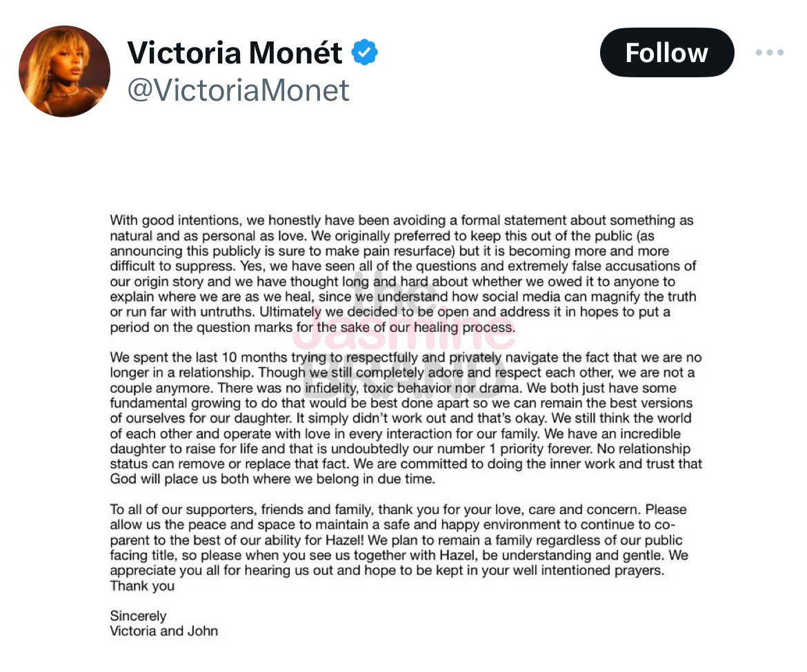Open the three-dot more options menu
807x672 pixels.
click(770, 52)
